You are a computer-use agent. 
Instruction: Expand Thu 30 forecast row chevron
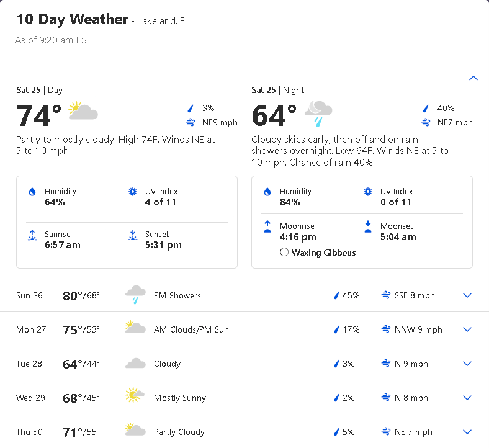tap(468, 432)
